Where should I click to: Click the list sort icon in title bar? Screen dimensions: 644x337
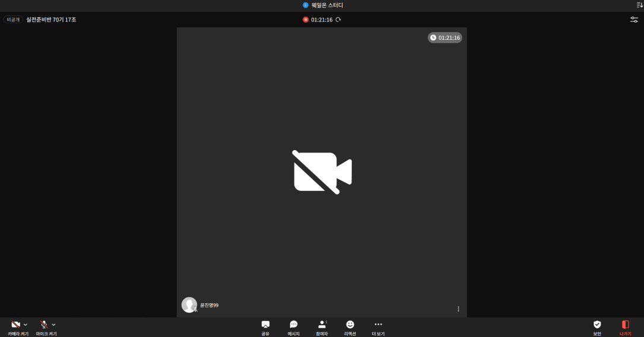[x=639, y=5]
